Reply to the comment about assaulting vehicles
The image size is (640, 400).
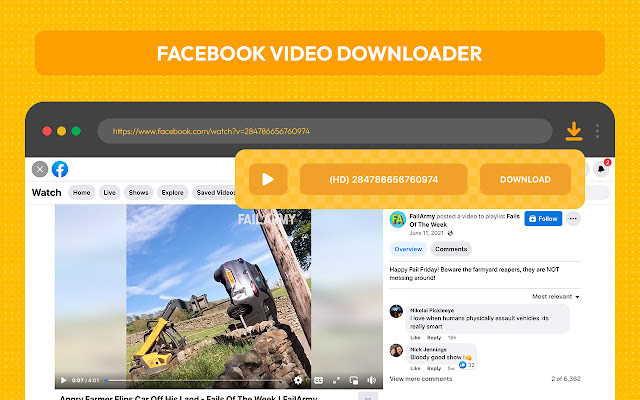pos(434,338)
